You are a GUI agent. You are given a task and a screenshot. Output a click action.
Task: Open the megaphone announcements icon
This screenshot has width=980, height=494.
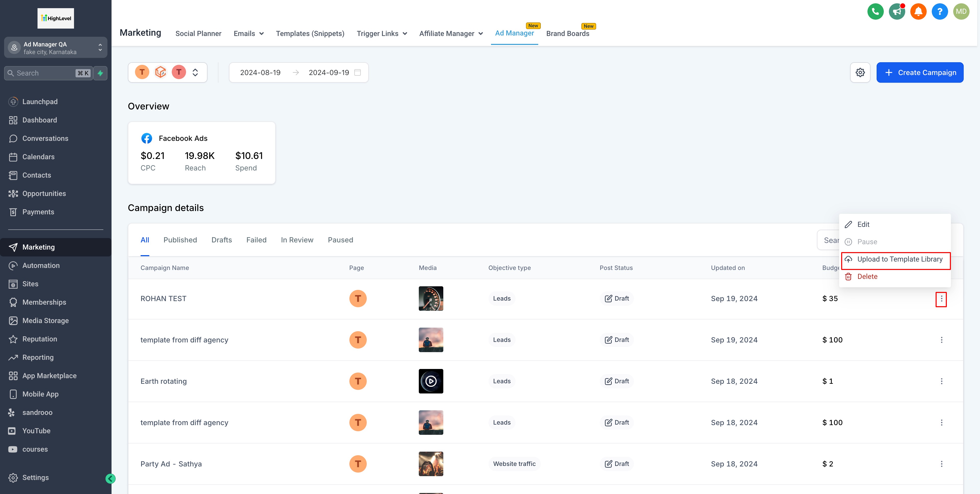coord(897,11)
